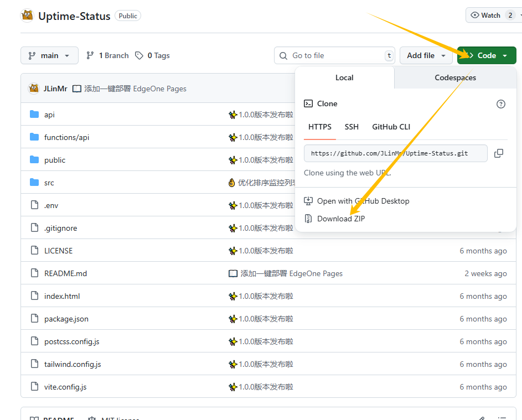Screen dimensions: 522x420
Task: Click the public folder icon
Action: [34, 160]
